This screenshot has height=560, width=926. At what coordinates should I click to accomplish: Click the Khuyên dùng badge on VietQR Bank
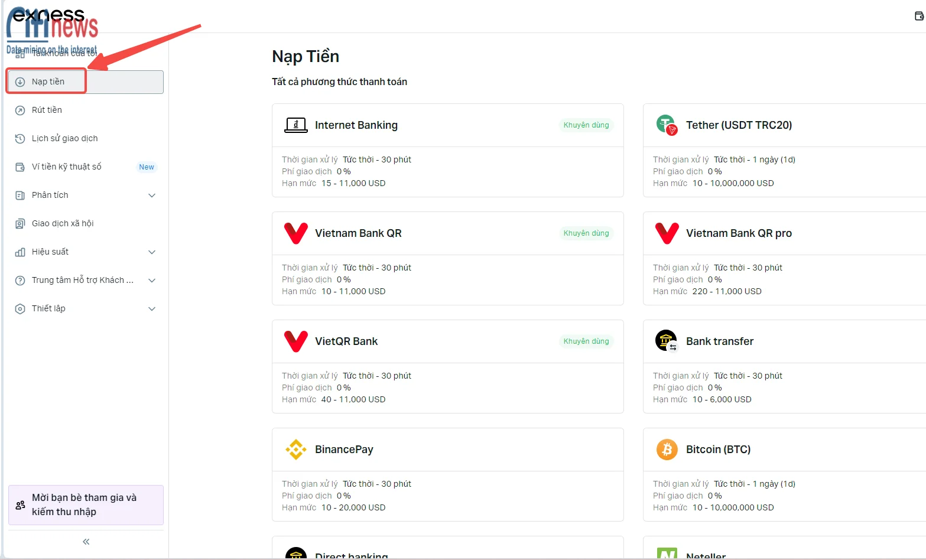[586, 341]
